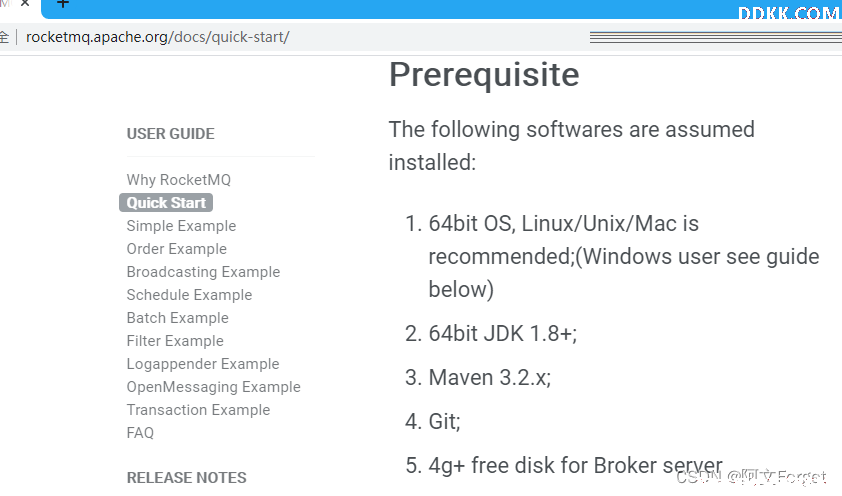Viewport: 842px width, 496px height.
Task: Close the current browser tab
Action: pyautogui.click(x=25, y=3)
